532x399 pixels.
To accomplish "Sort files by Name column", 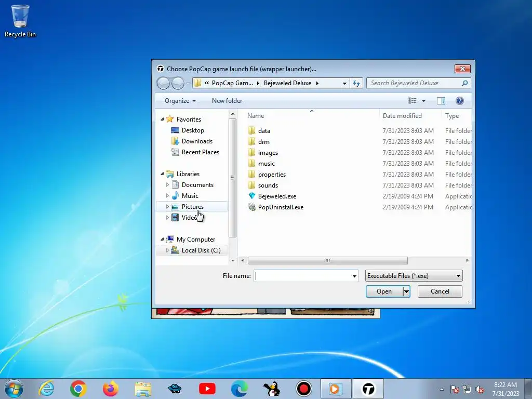I will point(256,116).
